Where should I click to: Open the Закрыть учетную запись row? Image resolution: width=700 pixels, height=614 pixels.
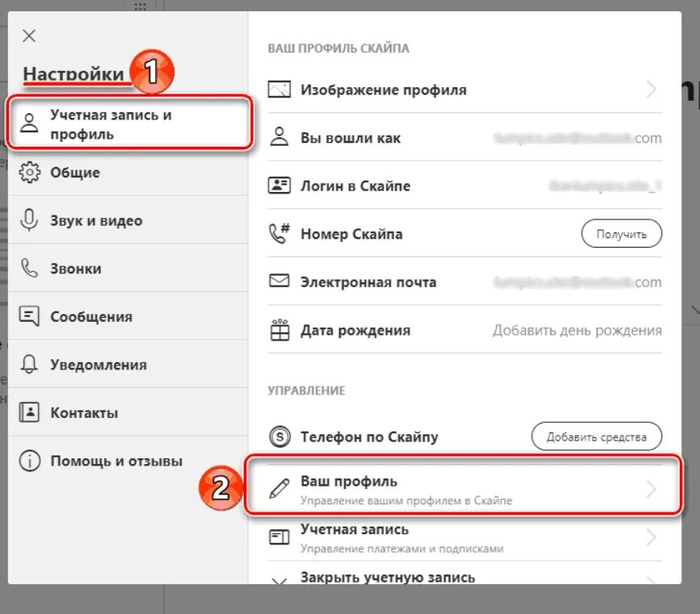click(465, 574)
